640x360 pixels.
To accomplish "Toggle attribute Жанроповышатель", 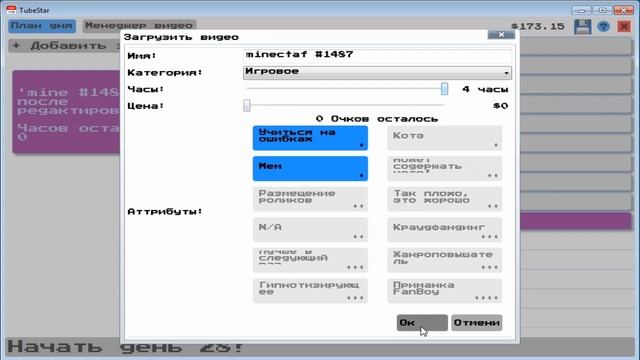I will (444, 260).
